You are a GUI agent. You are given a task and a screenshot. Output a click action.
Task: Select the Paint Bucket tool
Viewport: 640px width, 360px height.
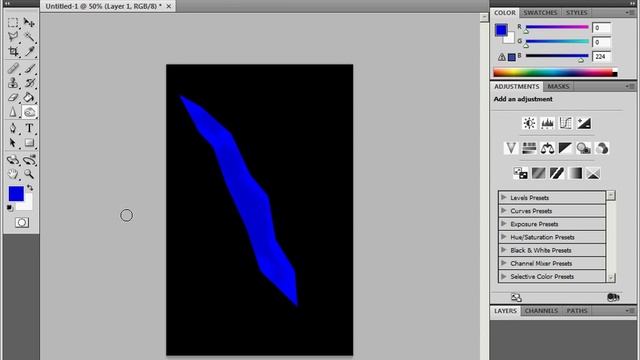pos(29,98)
